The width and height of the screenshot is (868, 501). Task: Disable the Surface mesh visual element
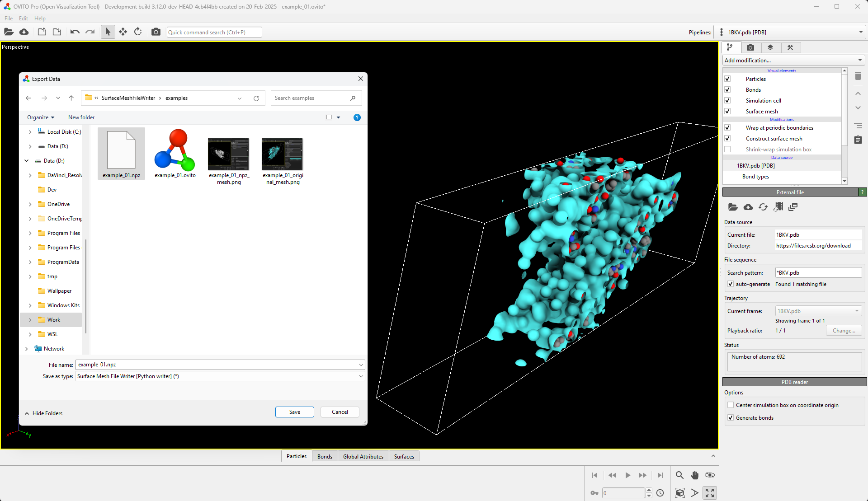pos(727,112)
